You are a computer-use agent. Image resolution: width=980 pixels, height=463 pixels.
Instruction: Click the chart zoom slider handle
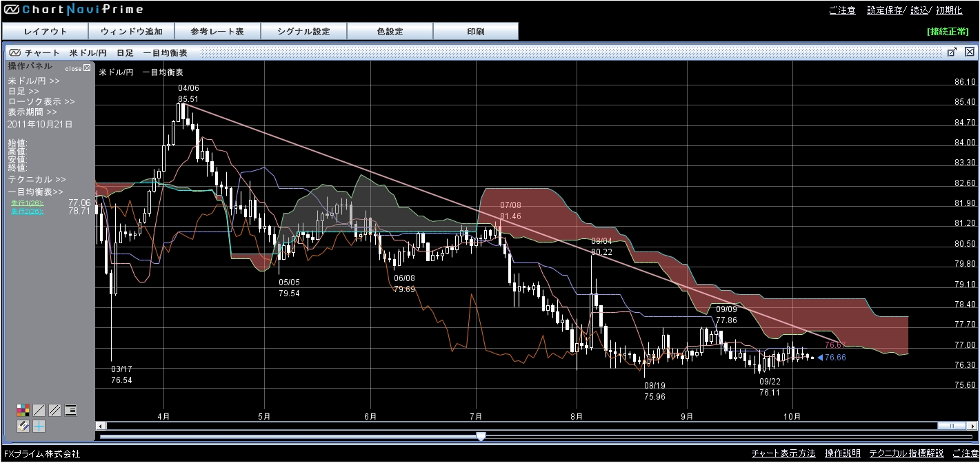point(481,436)
